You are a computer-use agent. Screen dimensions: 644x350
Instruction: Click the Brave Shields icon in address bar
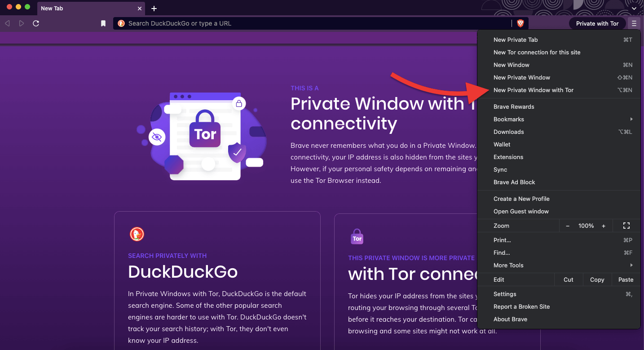pyautogui.click(x=520, y=23)
